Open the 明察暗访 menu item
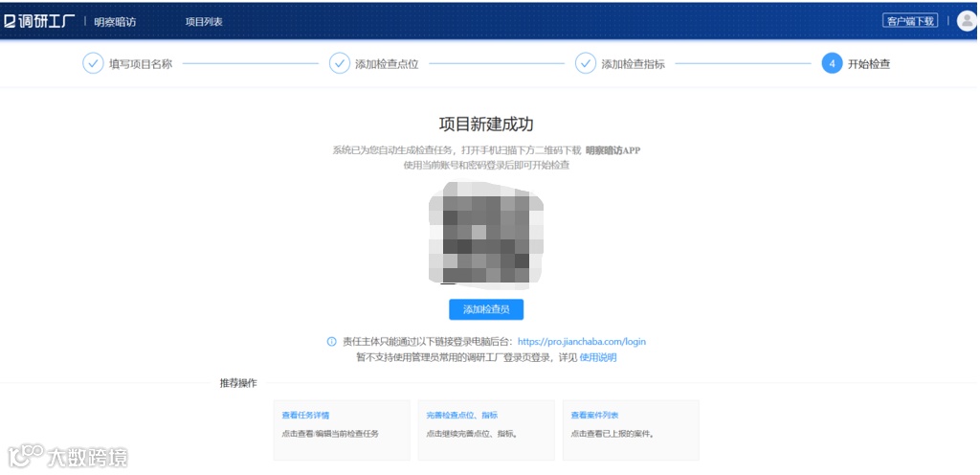Image resolution: width=980 pixels, height=475 pixels. point(115,21)
